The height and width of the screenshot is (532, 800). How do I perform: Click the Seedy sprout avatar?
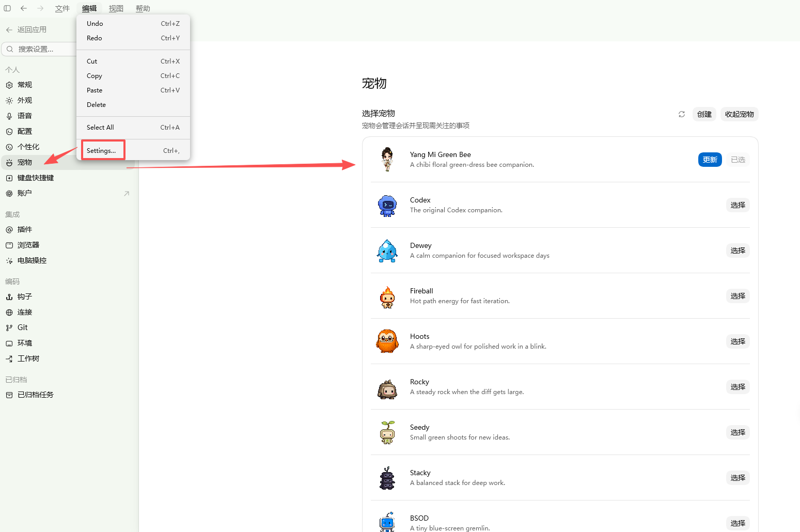pyautogui.click(x=387, y=432)
